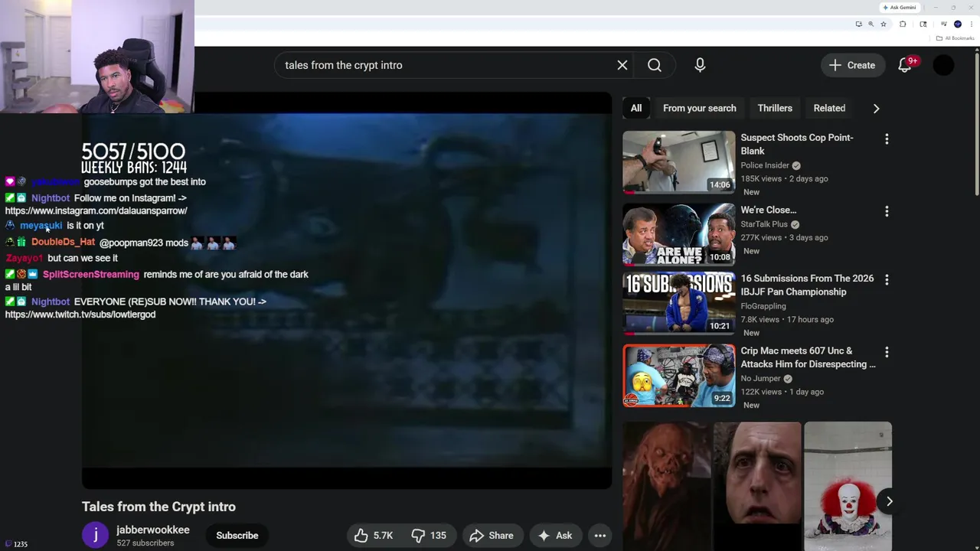Open the side panel search icon in toolbar
The height and width of the screenshot is (551, 980).
923,24
